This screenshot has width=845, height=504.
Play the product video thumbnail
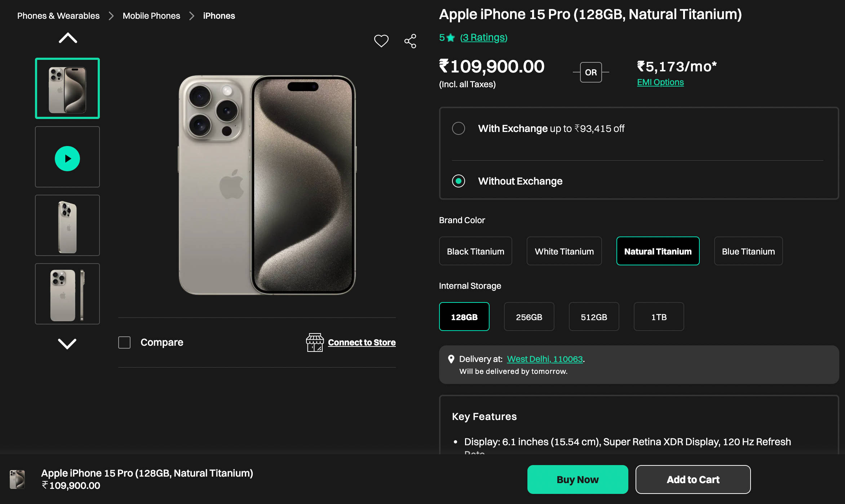coord(67,158)
